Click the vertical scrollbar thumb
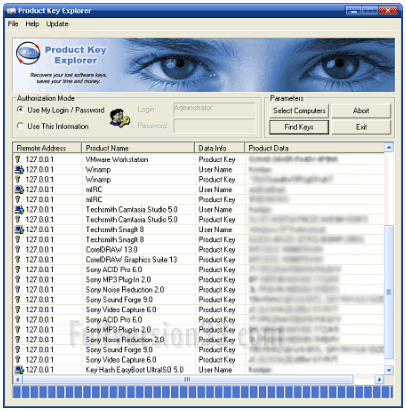This screenshot has height=411, width=406. [389, 292]
